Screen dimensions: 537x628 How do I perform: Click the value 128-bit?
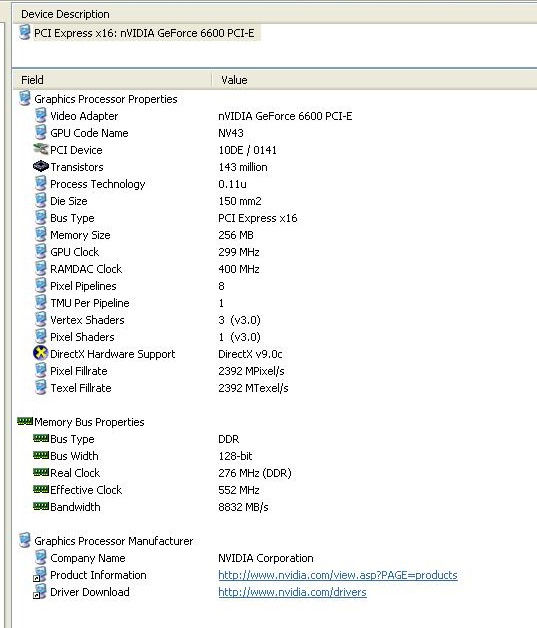[x=235, y=456]
